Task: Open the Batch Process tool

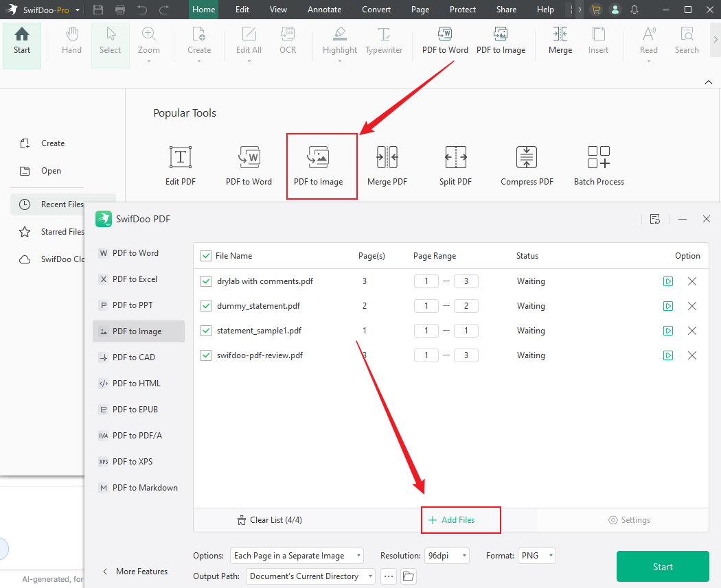Action: pyautogui.click(x=598, y=165)
